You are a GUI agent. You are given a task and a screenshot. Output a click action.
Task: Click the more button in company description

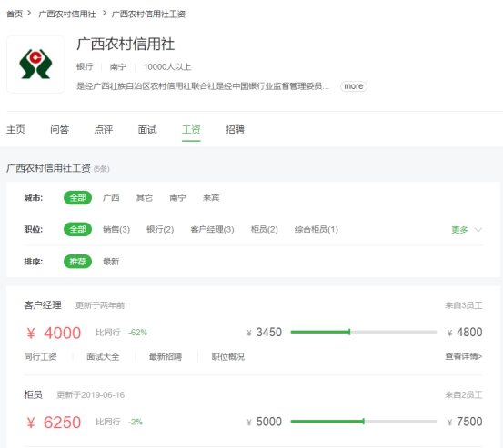(x=354, y=86)
